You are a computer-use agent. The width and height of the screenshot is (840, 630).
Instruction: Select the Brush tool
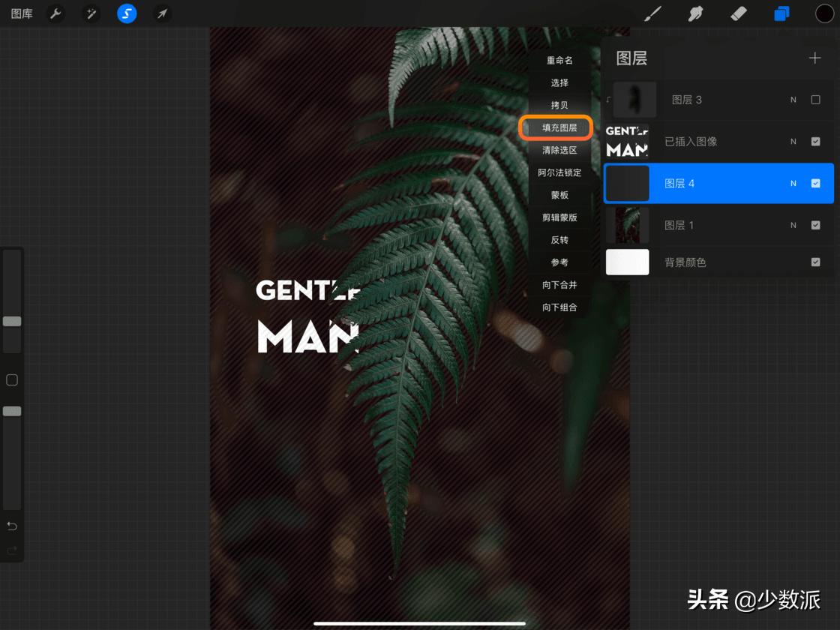click(x=653, y=13)
